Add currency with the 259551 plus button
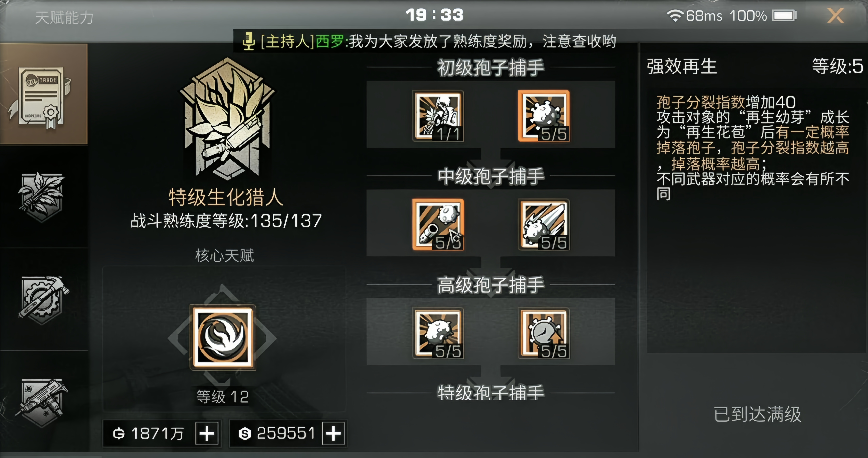Viewport: 868px width, 458px height. click(333, 433)
